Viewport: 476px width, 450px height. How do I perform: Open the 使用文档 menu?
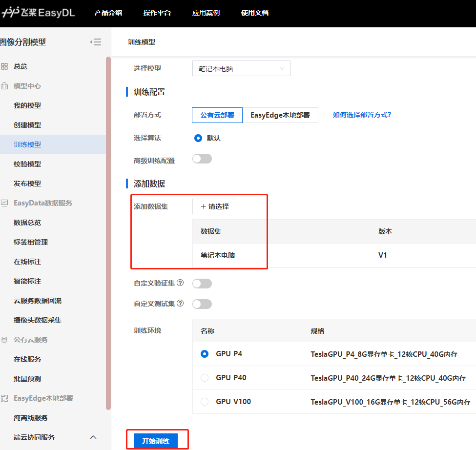point(254,14)
